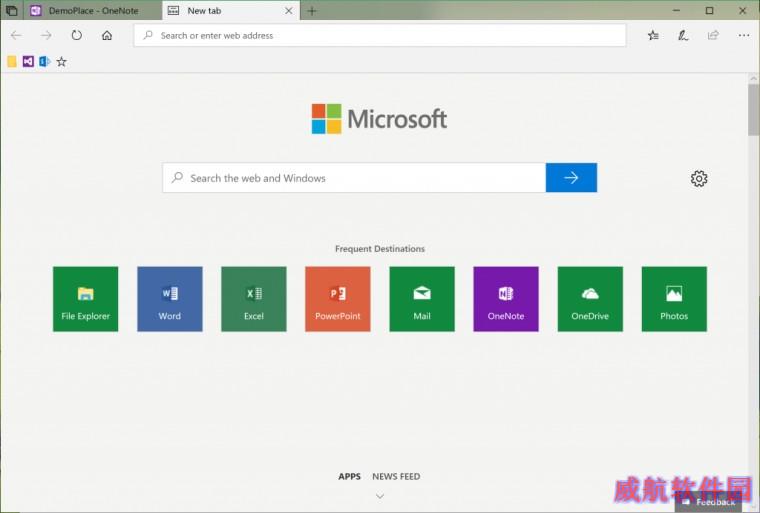The height and width of the screenshot is (513, 760).
Task: Open a new tab with the plus button
Action: (312, 11)
